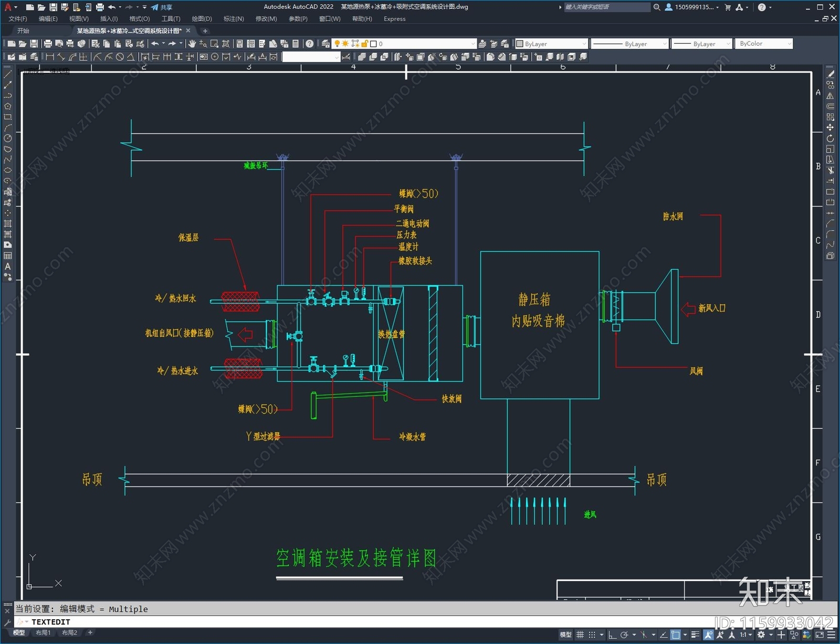Open the Help question mark icon
840x644 pixels.
point(310,44)
